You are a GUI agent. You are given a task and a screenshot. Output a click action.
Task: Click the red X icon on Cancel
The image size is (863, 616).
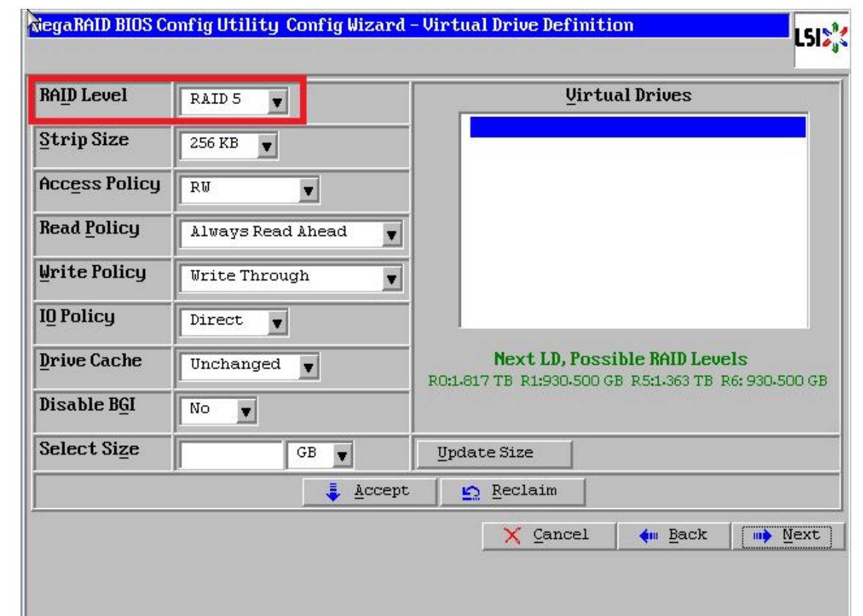pyautogui.click(x=512, y=535)
